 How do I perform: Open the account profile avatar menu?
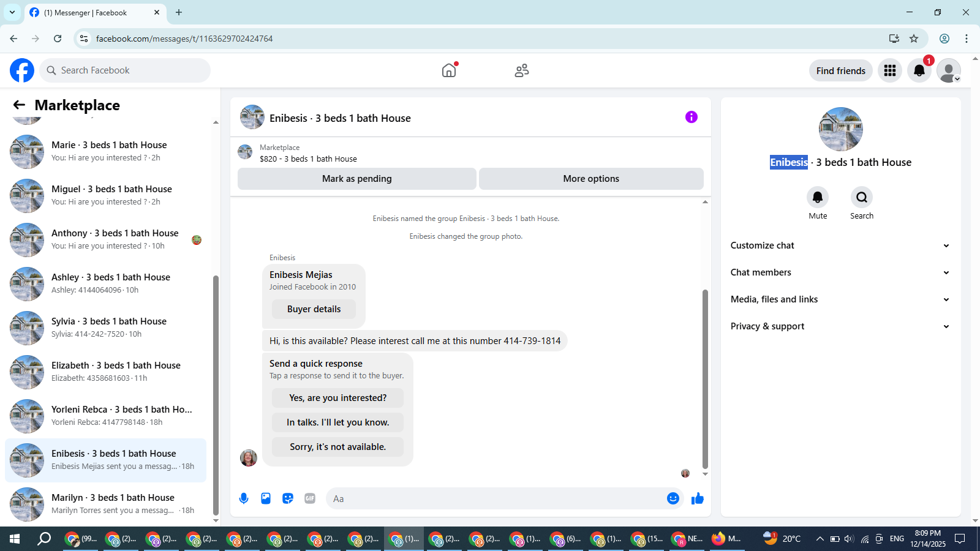949,70
